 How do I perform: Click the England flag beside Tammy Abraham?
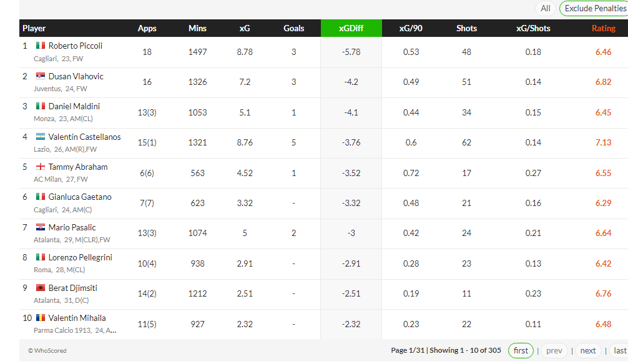click(41, 167)
